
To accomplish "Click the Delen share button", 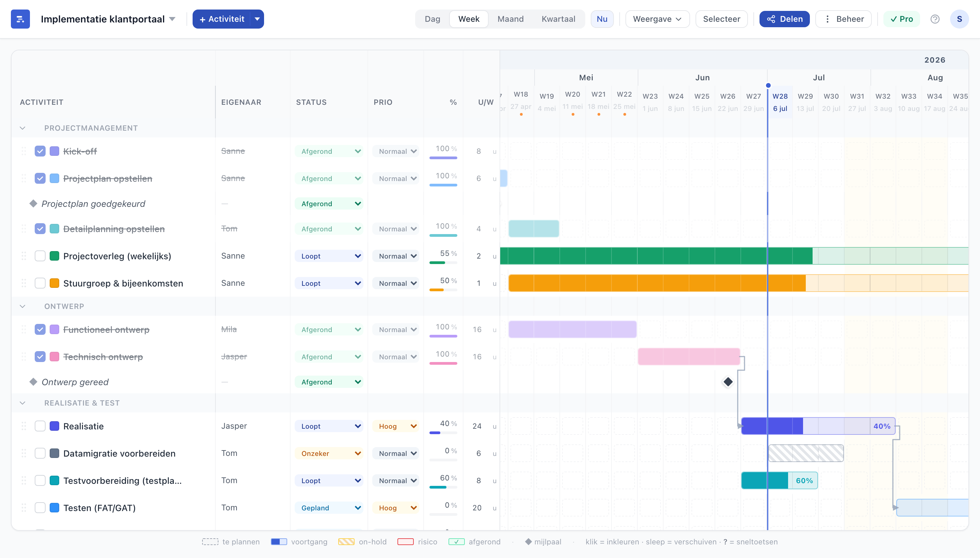I will click(x=784, y=19).
